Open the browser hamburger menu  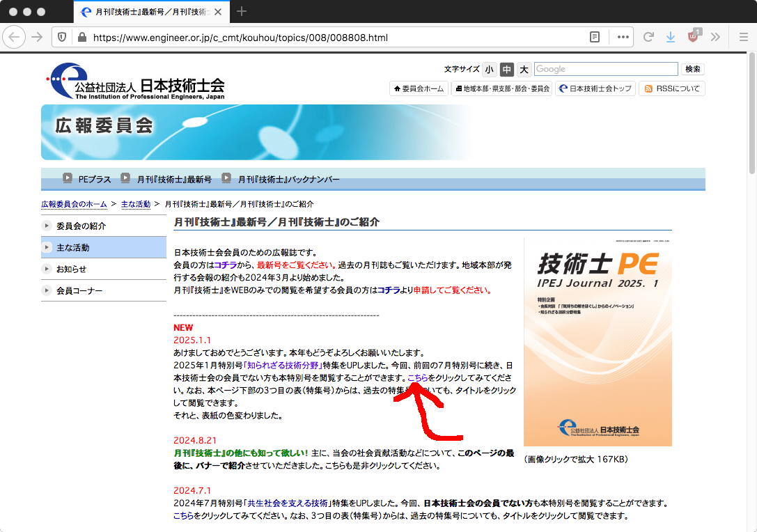click(x=744, y=37)
